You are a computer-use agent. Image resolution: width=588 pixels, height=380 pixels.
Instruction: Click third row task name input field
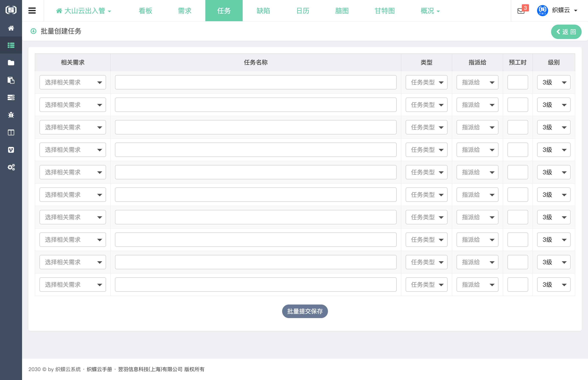pyautogui.click(x=255, y=127)
